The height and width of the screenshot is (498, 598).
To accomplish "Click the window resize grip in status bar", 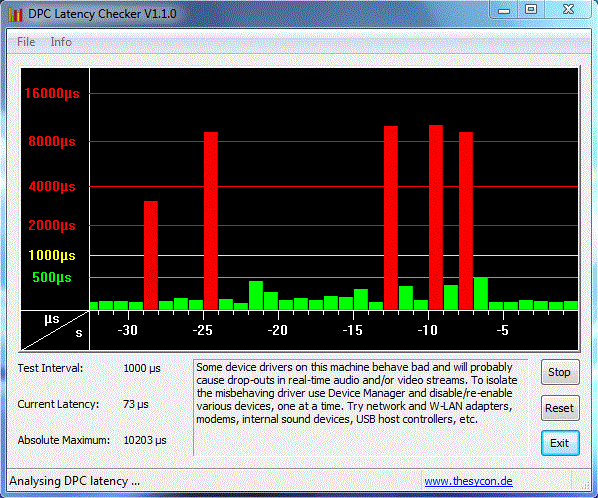I will [x=585, y=484].
